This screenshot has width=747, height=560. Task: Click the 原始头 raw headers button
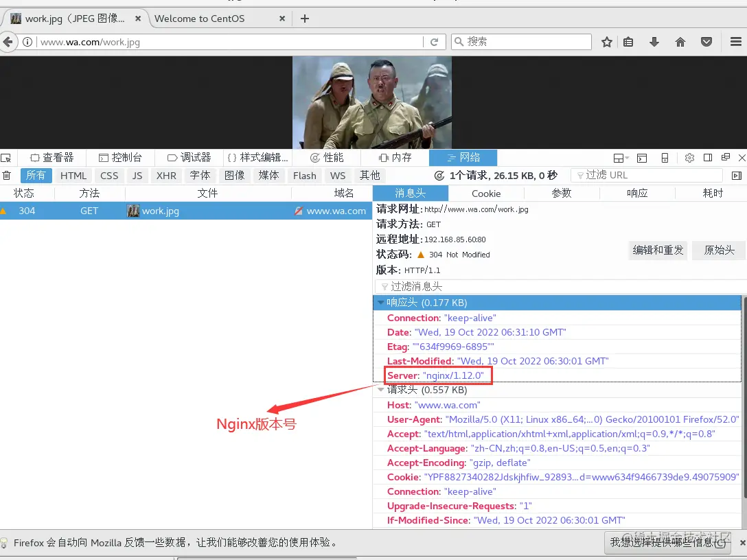[718, 250]
